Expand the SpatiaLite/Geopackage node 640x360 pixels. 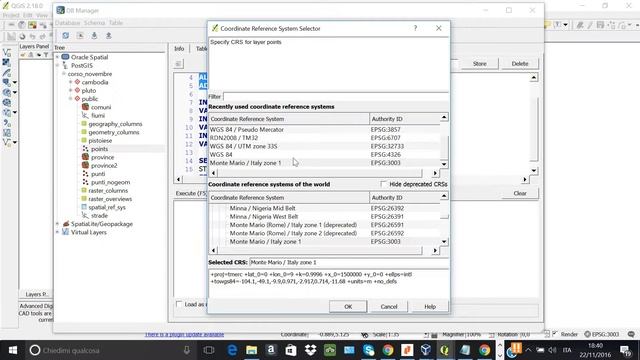57,224
